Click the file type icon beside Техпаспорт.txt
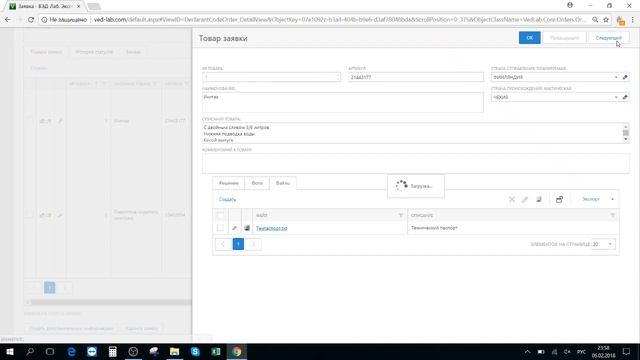 point(247,228)
